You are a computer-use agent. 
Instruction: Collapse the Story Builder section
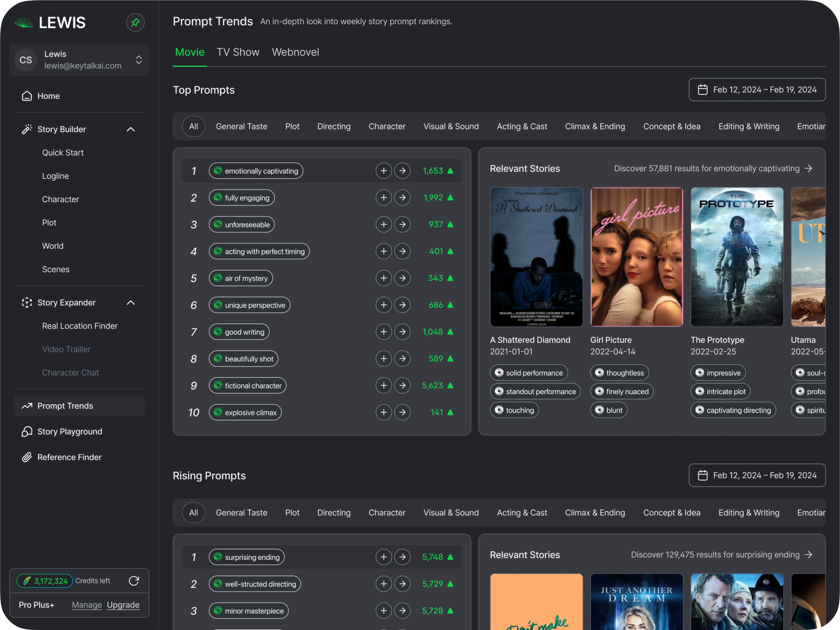(x=131, y=129)
